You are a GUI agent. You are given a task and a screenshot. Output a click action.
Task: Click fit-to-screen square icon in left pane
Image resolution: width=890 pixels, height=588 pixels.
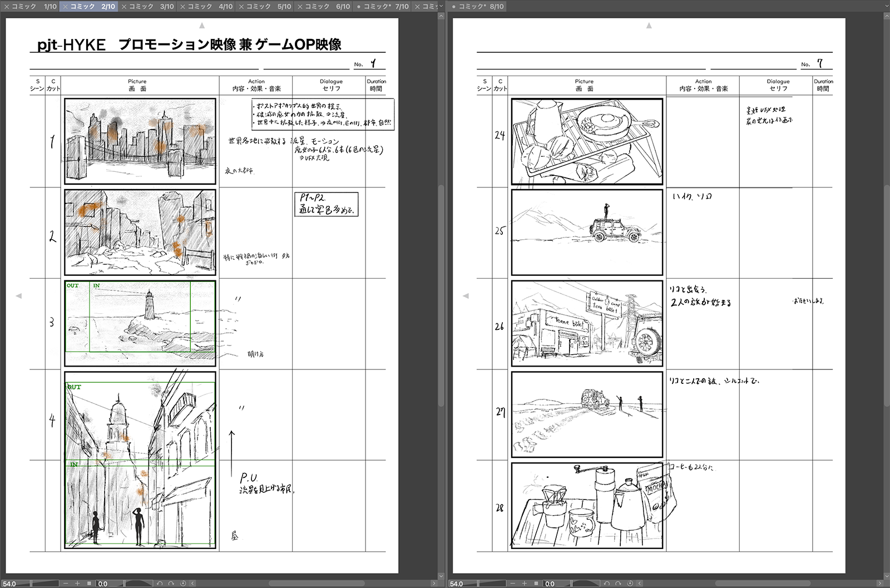click(x=88, y=584)
